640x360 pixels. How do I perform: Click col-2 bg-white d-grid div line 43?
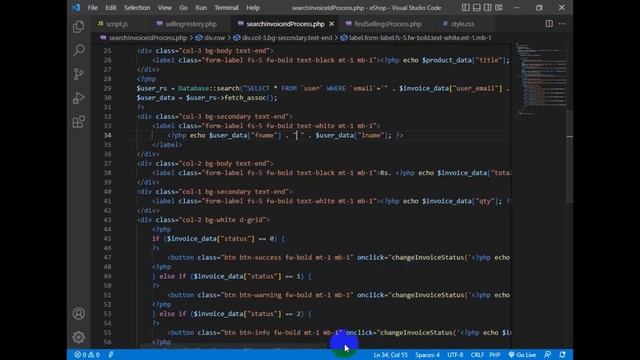pos(203,220)
